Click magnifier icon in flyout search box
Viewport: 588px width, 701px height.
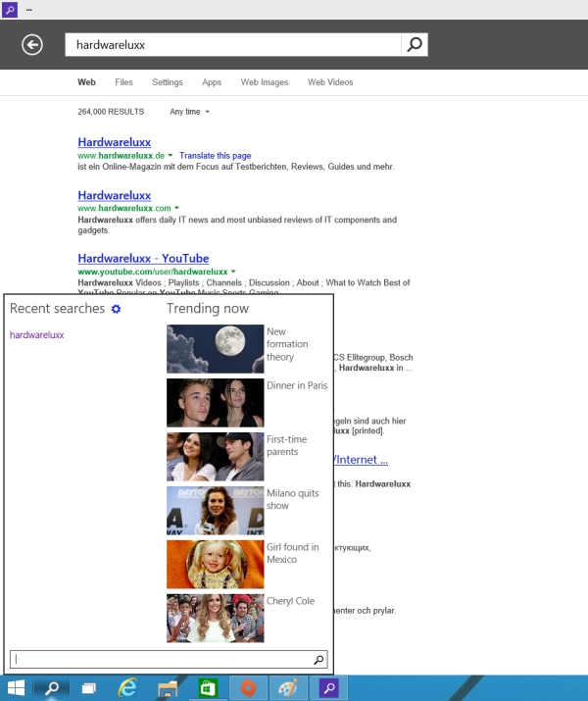pyautogui.click(x=318, y=660)
